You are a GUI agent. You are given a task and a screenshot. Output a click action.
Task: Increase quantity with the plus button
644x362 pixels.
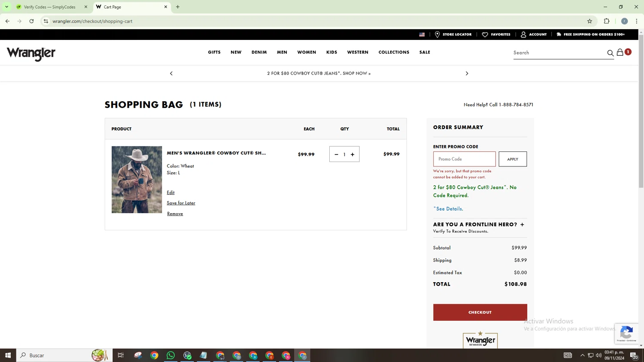(352, 154)
